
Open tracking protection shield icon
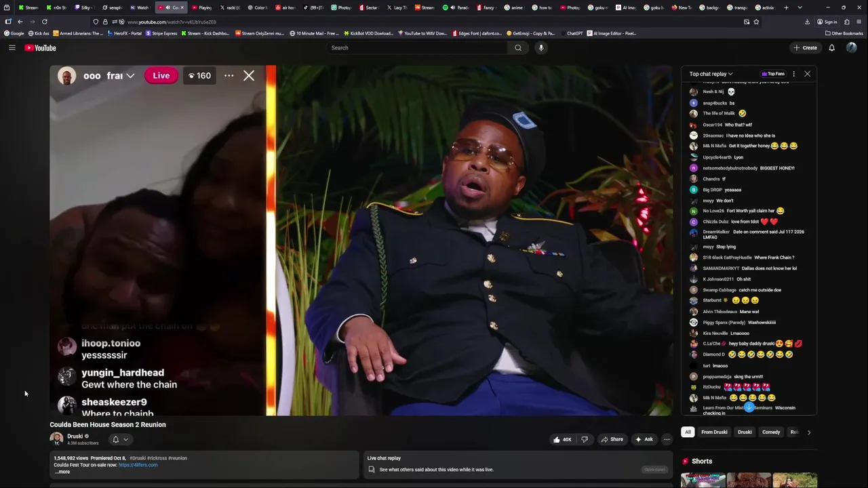[x=96, y=22]
